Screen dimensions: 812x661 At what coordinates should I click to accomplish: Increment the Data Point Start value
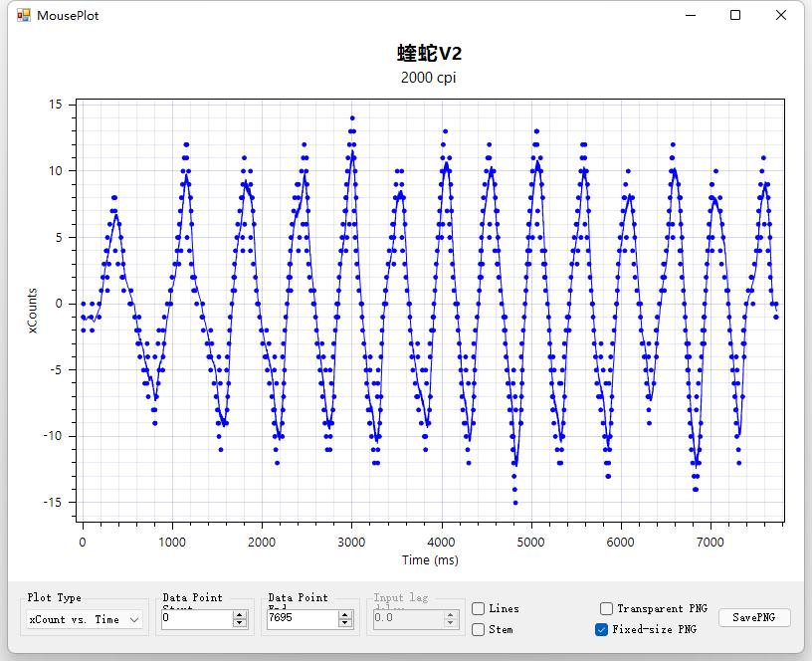pyautogui.click(x=240, y=614)
